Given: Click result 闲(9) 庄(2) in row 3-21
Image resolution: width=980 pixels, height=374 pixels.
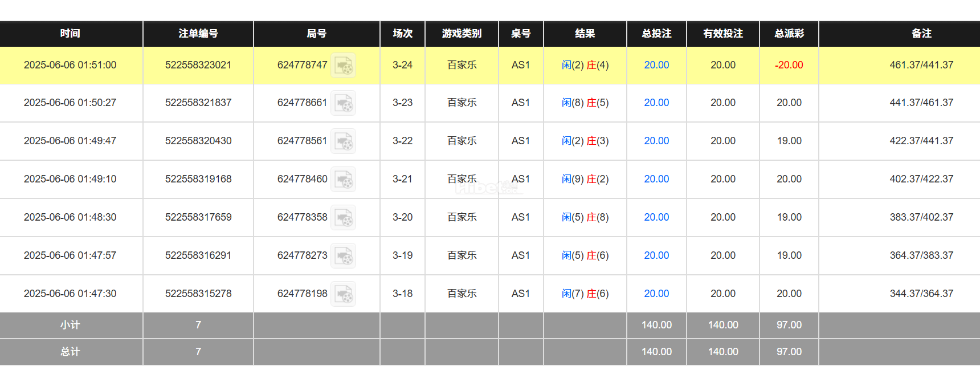Looking at the screenshot, I should 585,179.
